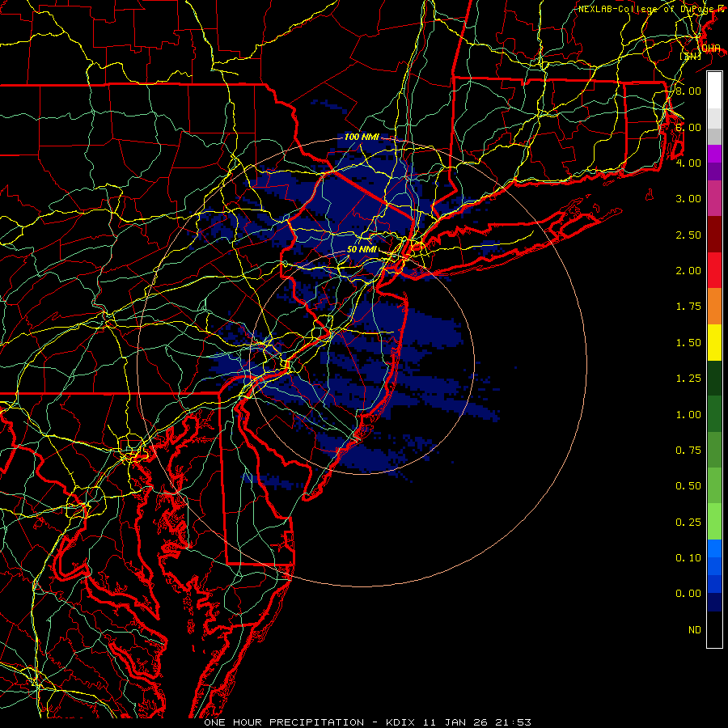Viewport: 728px width, 728px height.
Task: Click the 0.10 legend value
Action: [x=688, y=558]
